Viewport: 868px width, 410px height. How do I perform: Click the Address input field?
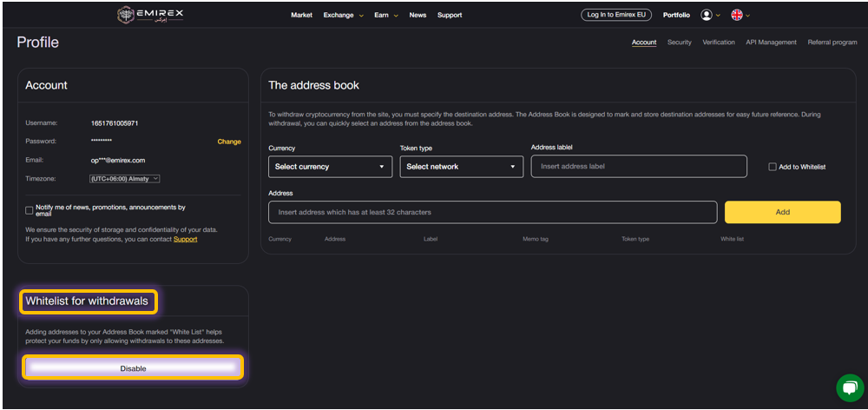(493, 212)
